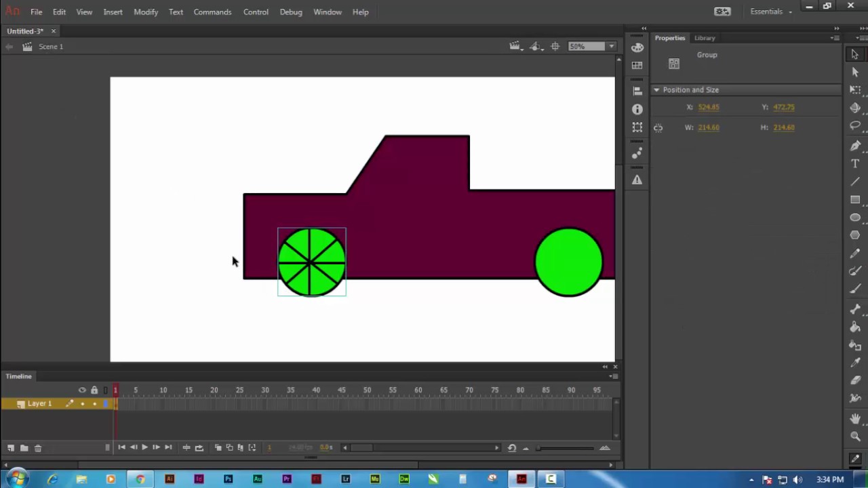Open the Swatches panel icon
Image resolution: width=868 pixels, height=488 pixels.
pos(637,65)
